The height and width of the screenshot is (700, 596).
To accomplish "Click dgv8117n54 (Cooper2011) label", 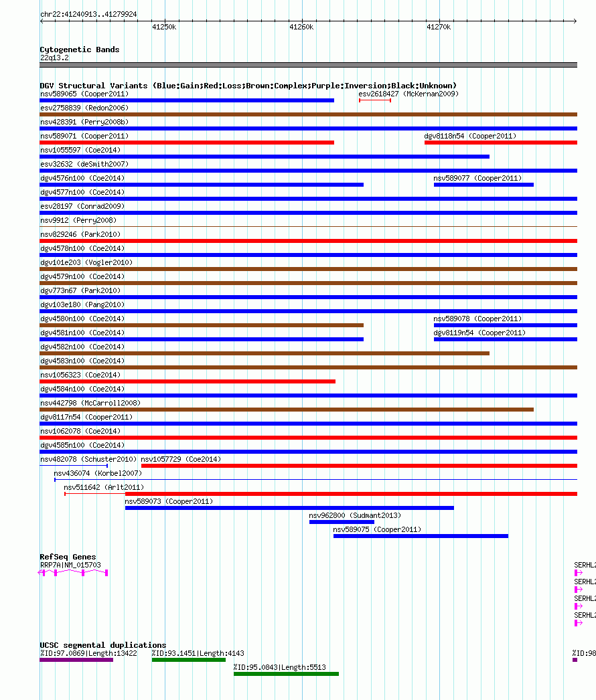I will click(x=86, y=418).
